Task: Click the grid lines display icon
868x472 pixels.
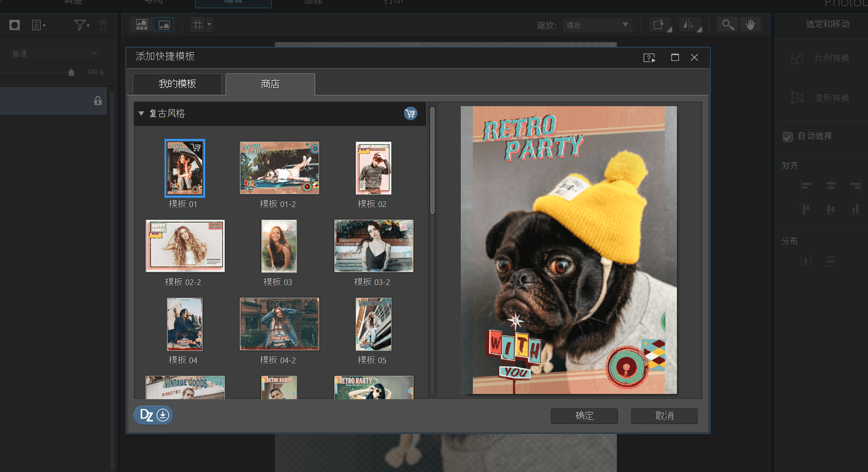Action: pyautogui.click(x=198, y=25)
